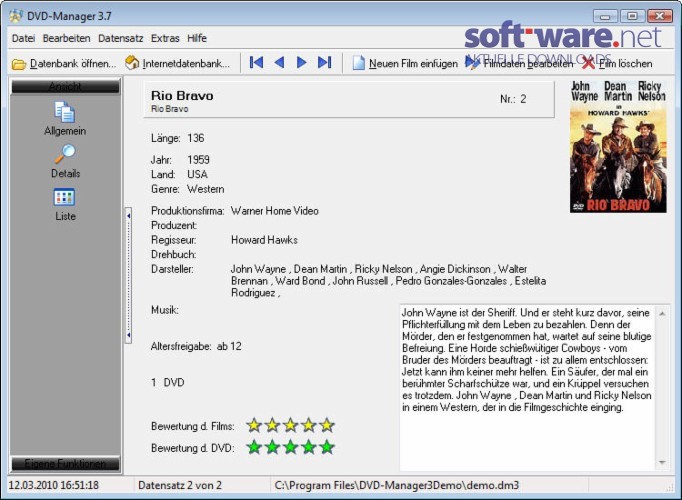Click 'Datensatz 2 von 2' in status bar

pyautogui.click(x=180, y=485)
